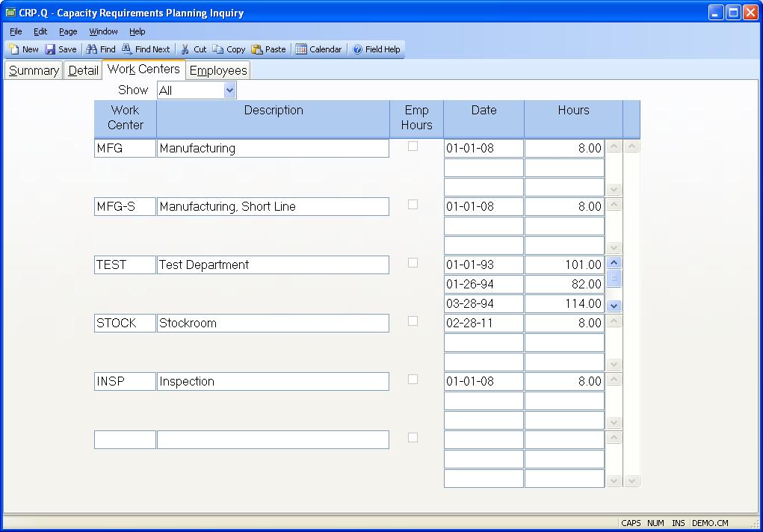
Task: Click the Paste clipboard icon
Action: [x=256, y=49]
